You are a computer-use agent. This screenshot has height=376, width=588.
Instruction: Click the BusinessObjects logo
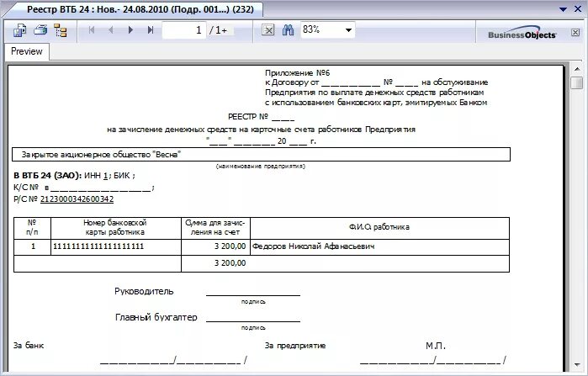[522, 32]
